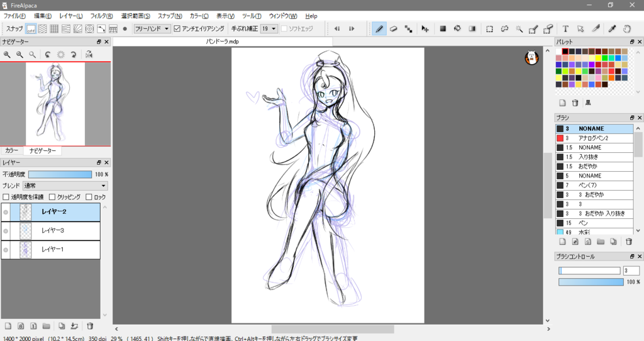The width and height of the screenshot is (644, 341).
Task: Delete layer with the Layer panel trash icon
Action: (90, 326)
